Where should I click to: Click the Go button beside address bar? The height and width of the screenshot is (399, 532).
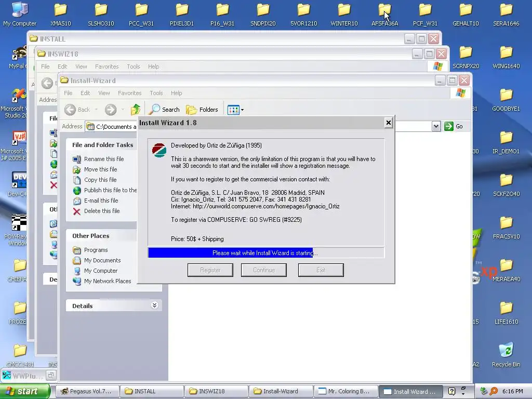pos(454,126)
